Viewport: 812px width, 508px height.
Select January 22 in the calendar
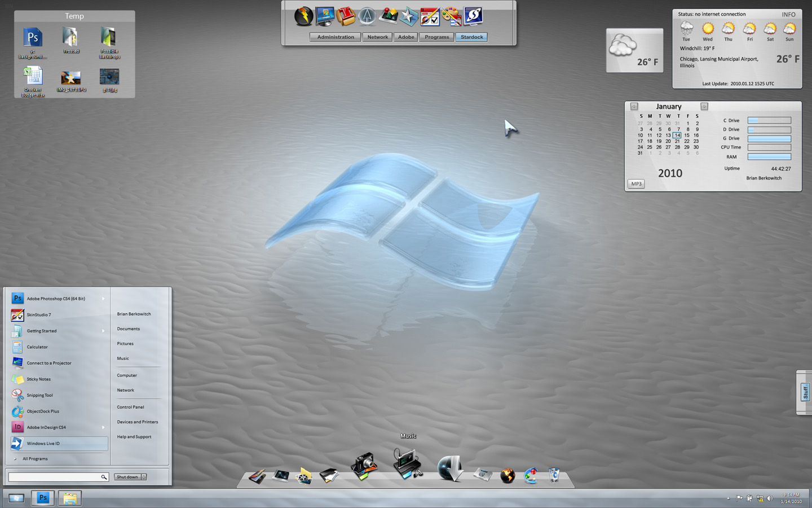(687, 141)
